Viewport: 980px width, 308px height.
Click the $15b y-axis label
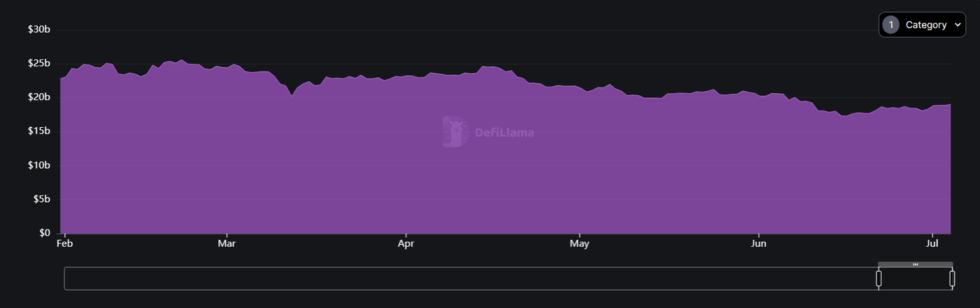pos(39,132)
